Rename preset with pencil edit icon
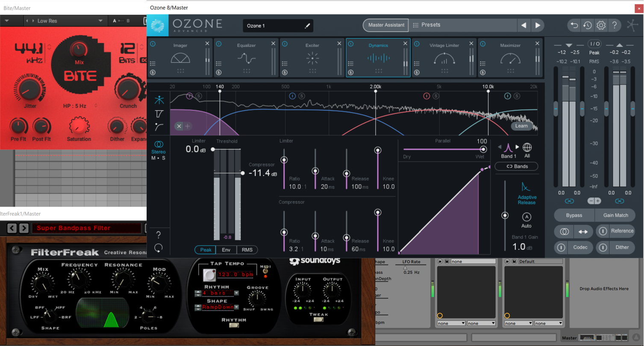The height and width of the screenshot is (346, 644). (x=307, y=26)
